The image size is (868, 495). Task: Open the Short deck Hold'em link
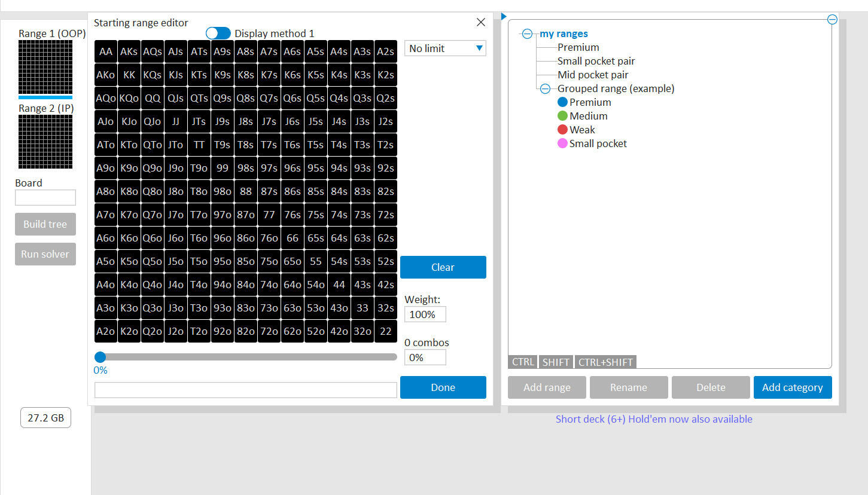[x=654, y=419]
